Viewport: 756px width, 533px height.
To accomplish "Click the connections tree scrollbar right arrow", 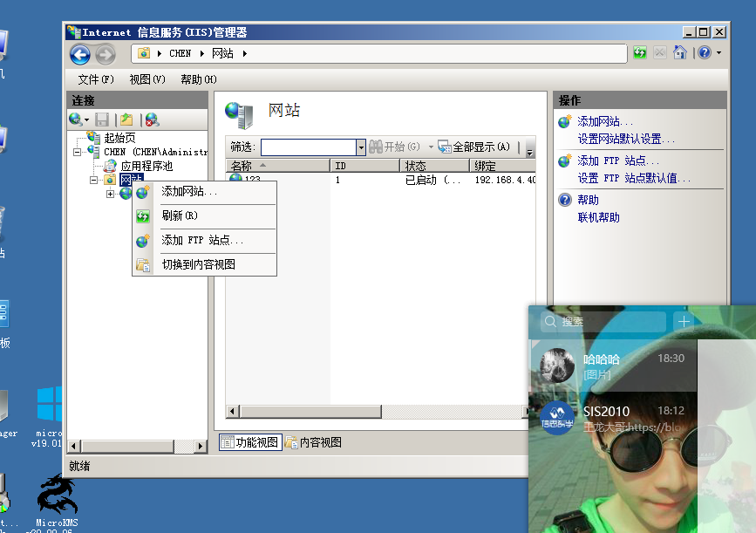I will pos(201,446).
